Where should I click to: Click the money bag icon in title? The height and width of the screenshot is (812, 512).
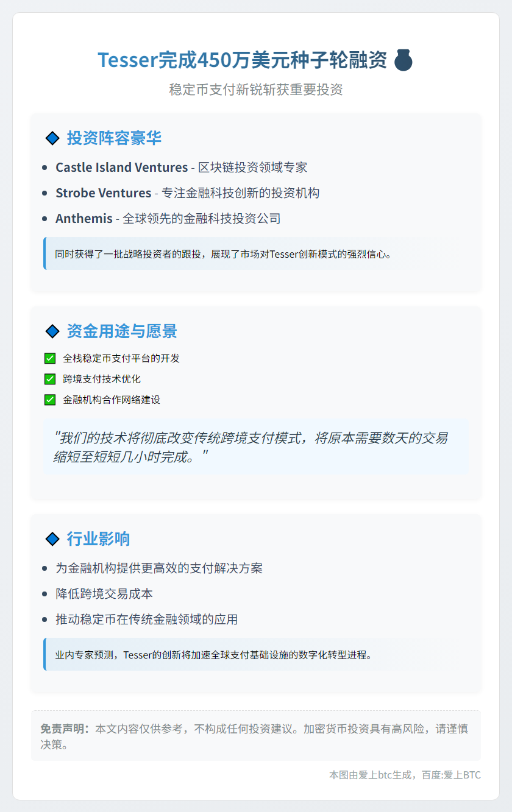pos(403,60)
